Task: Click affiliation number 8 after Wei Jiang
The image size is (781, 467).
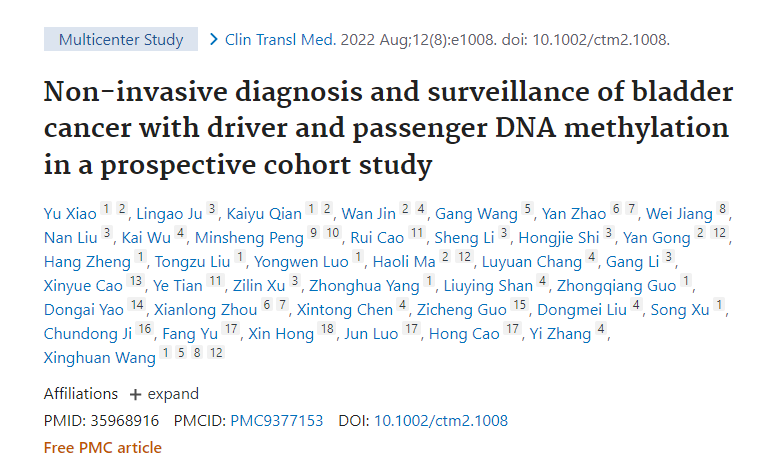Action: click(724, 210)
